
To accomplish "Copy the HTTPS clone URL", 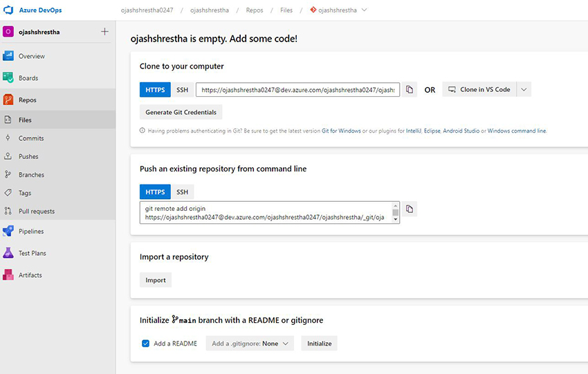I will 410,90.
